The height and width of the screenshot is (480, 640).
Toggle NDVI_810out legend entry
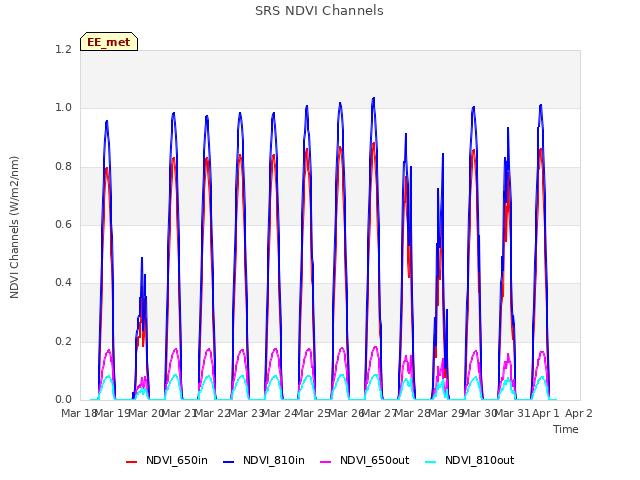[x=469, y=460]
